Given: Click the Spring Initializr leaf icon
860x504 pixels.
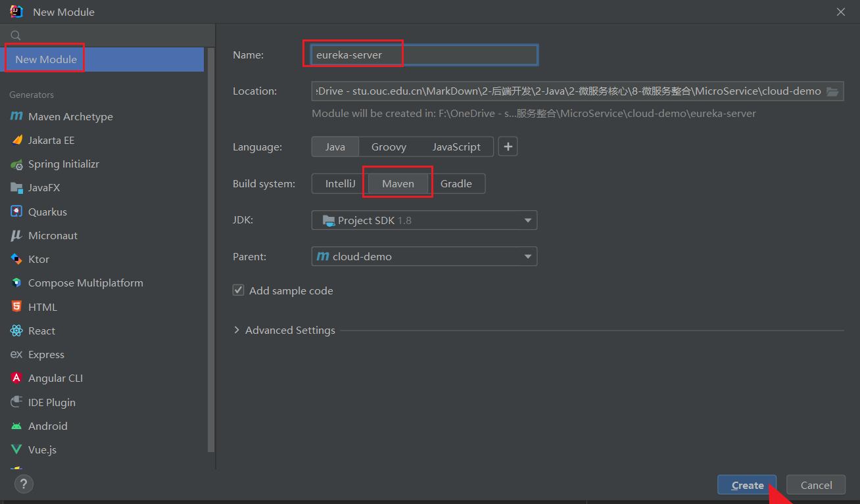Looking at the screenshot, I should click(16, 164).
